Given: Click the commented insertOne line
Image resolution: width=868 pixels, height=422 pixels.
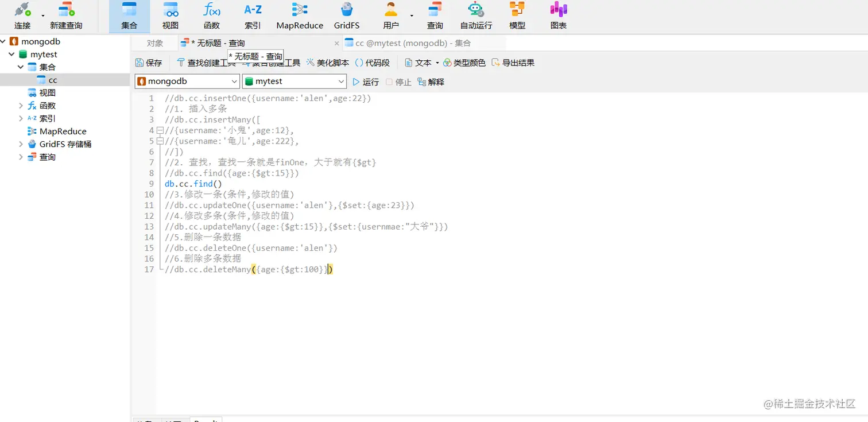Looking at the screenshot, I should (268, 98).
